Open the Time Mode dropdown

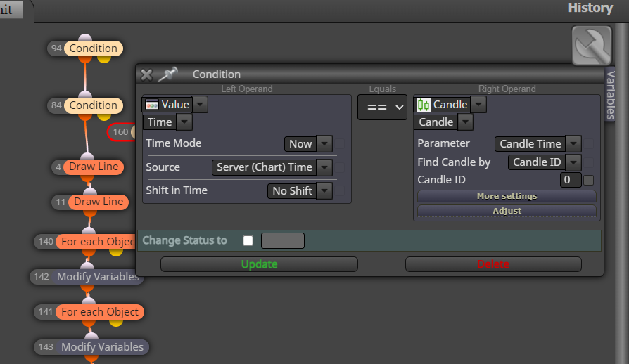point(324,144)
